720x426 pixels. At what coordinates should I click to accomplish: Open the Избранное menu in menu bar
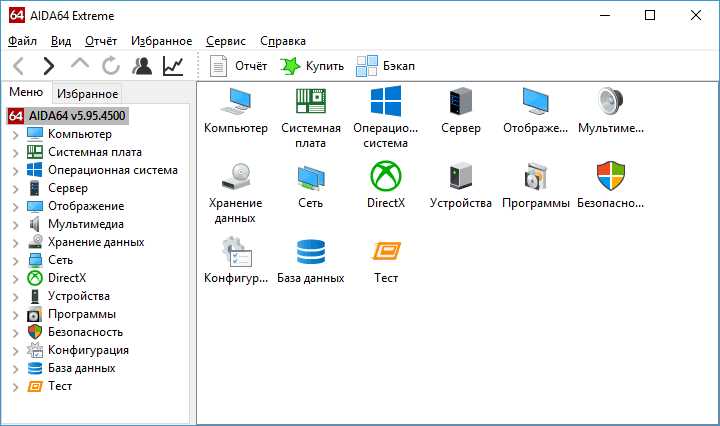pos(161,41)
